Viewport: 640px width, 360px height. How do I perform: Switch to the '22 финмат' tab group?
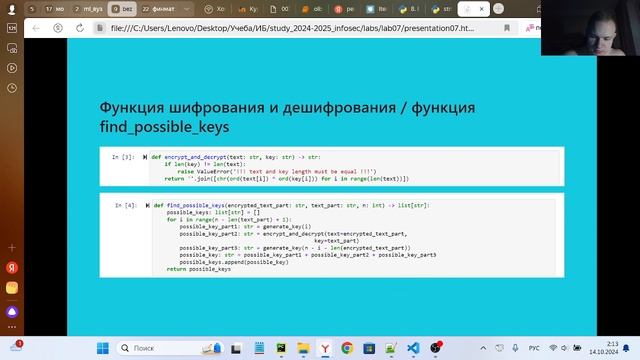tap(158, 9)
